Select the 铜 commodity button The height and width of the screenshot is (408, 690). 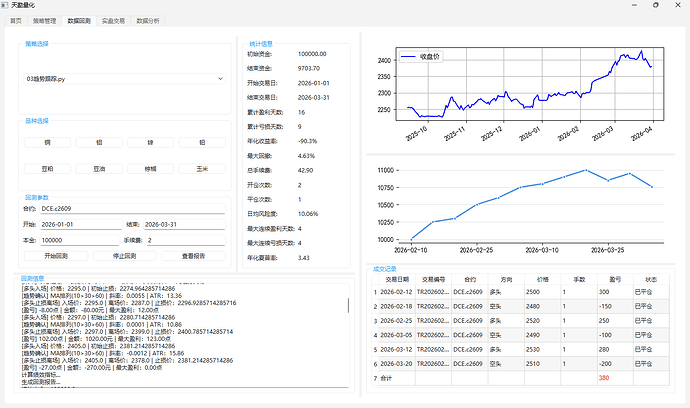coord(47,144)
